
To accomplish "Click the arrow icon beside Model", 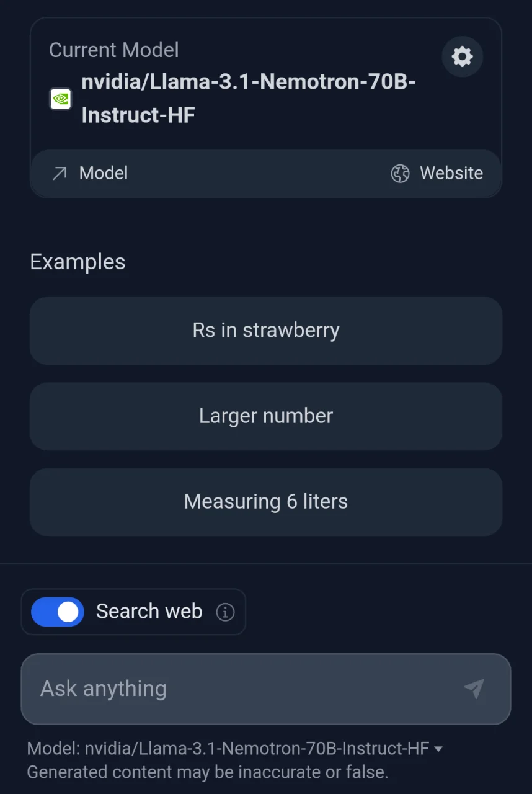I will click(60, 173).
